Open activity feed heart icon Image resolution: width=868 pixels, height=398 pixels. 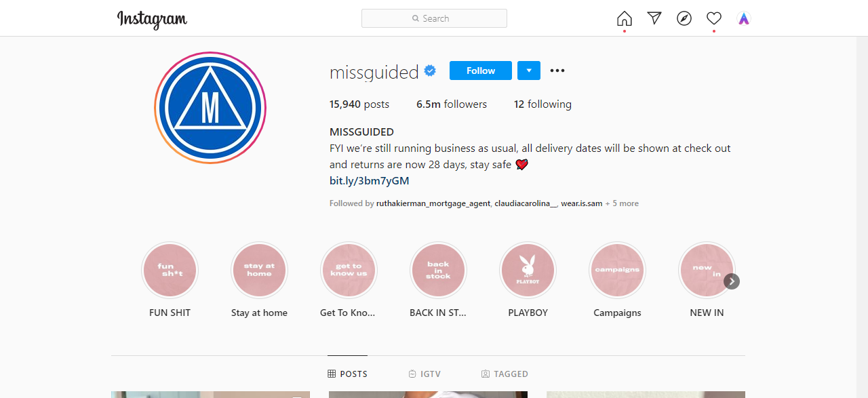[x=714, y=18]
